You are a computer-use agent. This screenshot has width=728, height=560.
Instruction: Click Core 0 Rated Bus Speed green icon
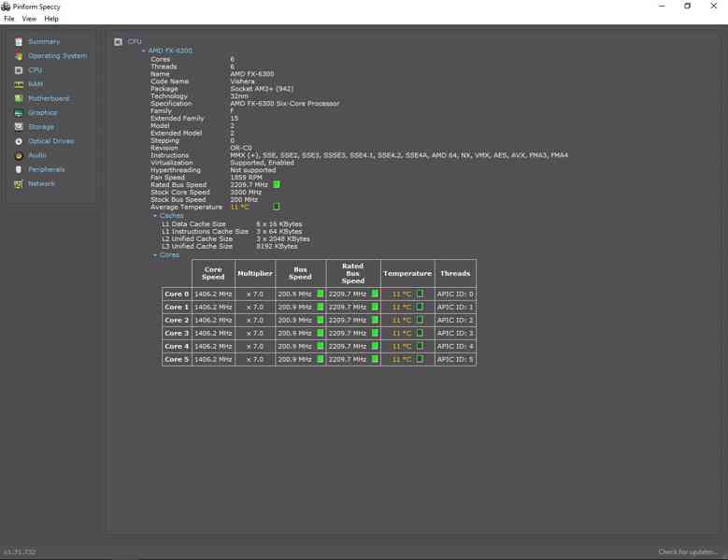pos(375,294)
